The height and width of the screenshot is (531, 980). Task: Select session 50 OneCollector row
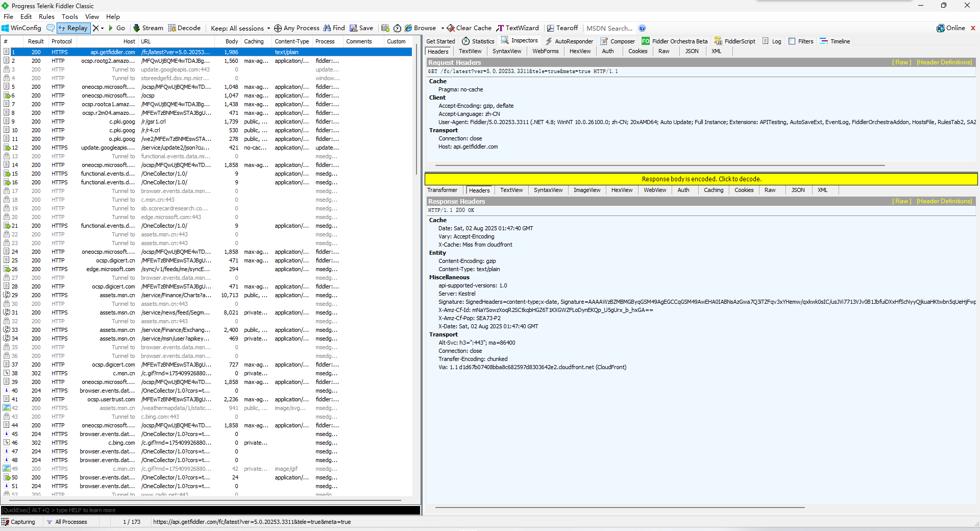pyautogui.click(x=207, y=477)
